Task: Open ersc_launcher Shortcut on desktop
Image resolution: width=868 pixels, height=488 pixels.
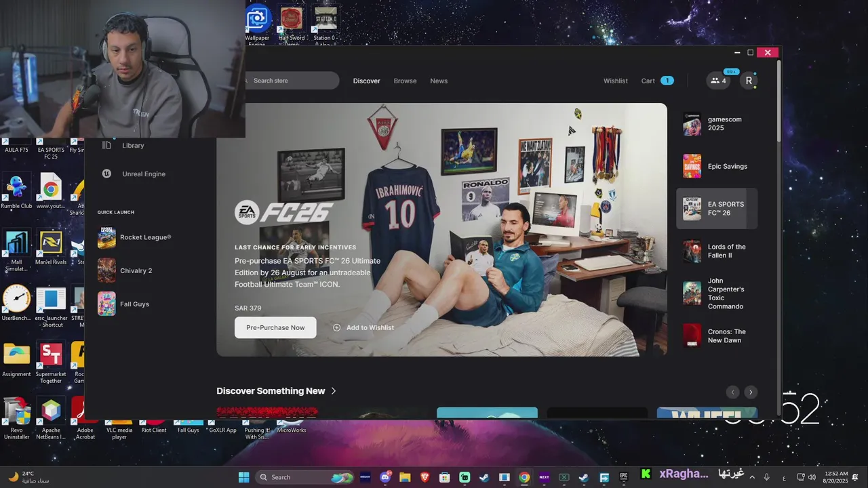Action: (x=51, y=306)
